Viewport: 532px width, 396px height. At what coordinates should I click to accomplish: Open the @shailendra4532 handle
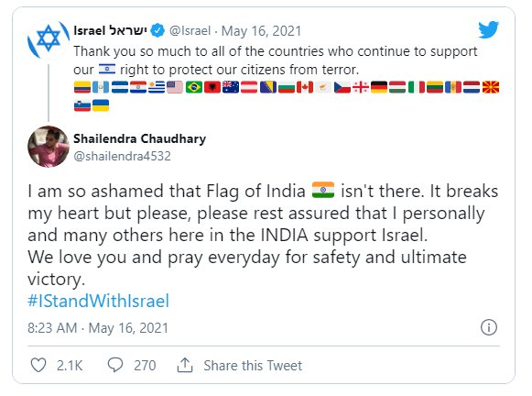pos(122,156)
